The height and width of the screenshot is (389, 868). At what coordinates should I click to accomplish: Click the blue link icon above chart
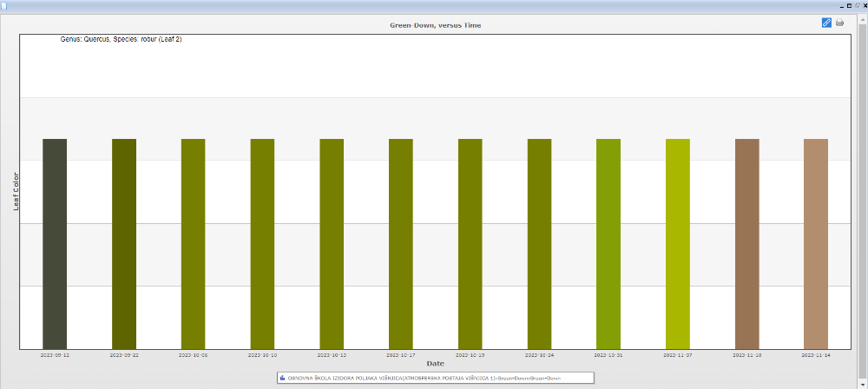pyautogui.click(x=826, y=23)
